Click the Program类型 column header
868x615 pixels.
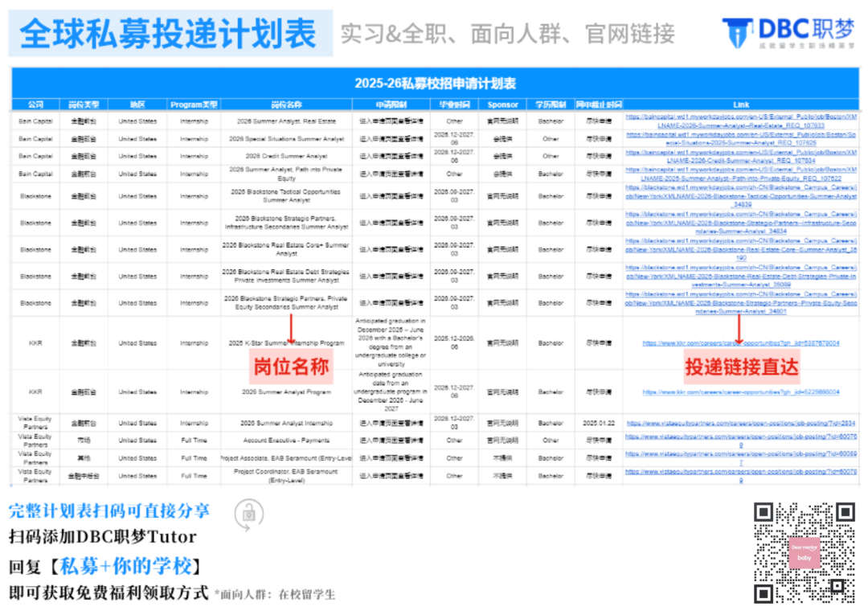[194, 105]
